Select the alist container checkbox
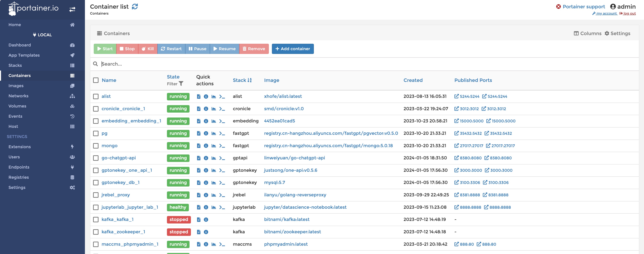The image size is (644, 254). tap(96, 96)
